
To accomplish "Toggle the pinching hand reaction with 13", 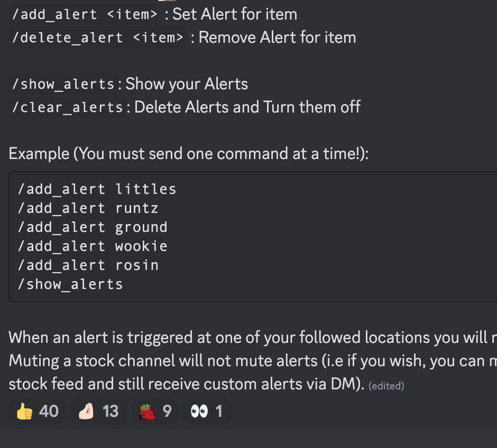I will 98,411.
